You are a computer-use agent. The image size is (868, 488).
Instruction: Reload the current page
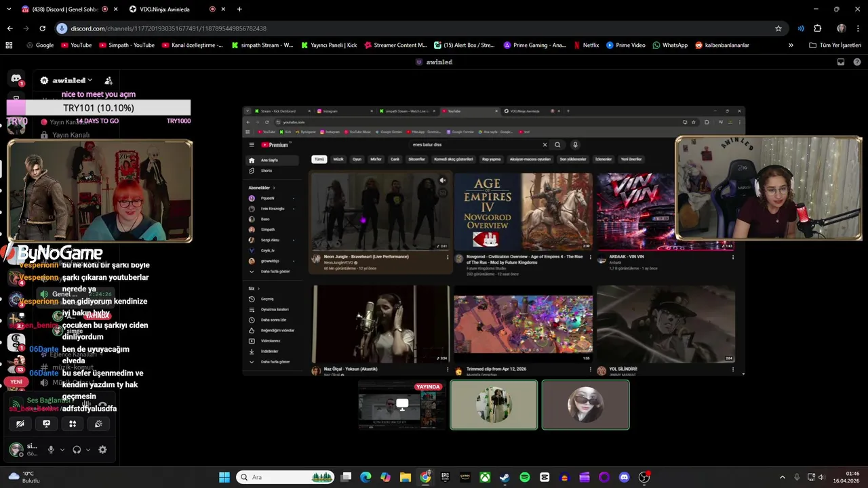[x=42, y=28]
